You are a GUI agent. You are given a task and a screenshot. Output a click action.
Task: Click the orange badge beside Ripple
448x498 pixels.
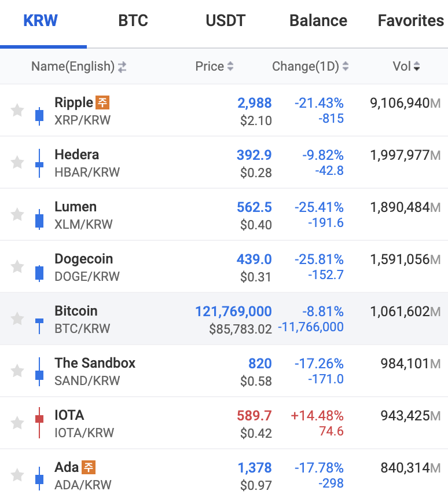pos(102,102)
